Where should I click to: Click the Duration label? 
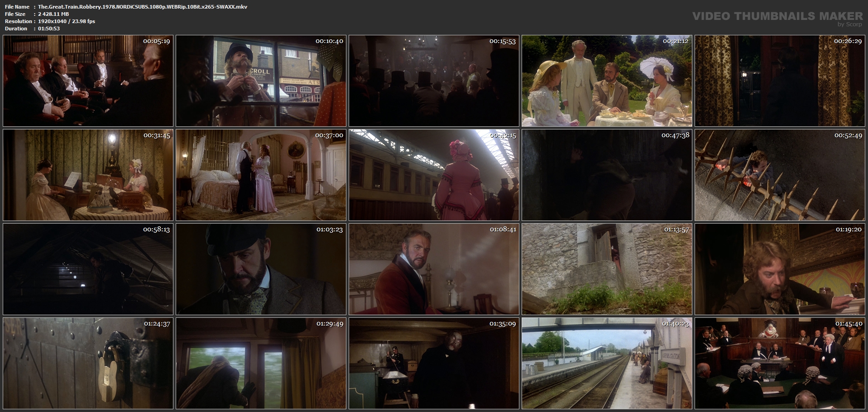pyautogui.click(x=16, y=29)
